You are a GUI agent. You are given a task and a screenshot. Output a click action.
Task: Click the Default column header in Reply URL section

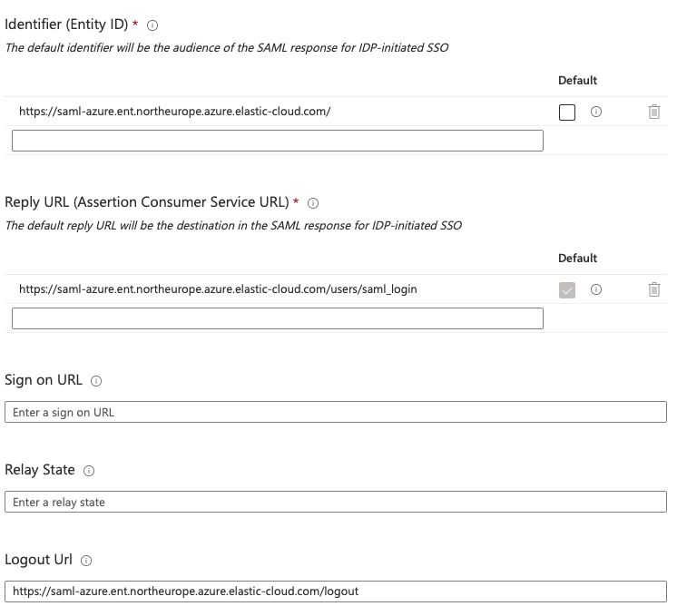(x=577, y=259)
